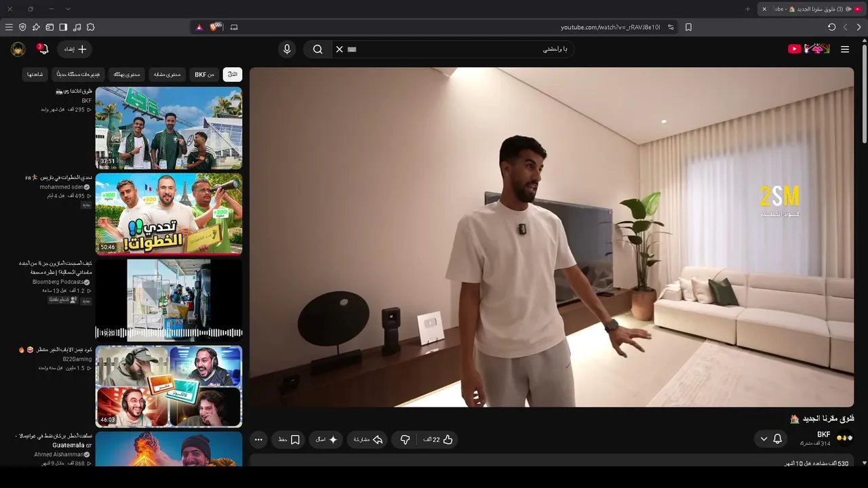
Task: Click the media music note icon
Action: [x=77, y=27]
